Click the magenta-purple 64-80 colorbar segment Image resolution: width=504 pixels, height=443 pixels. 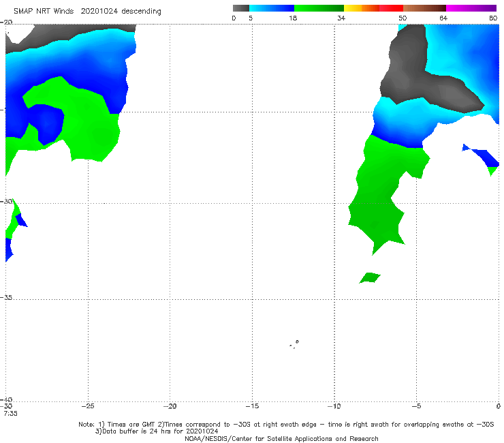click(471, 8)
